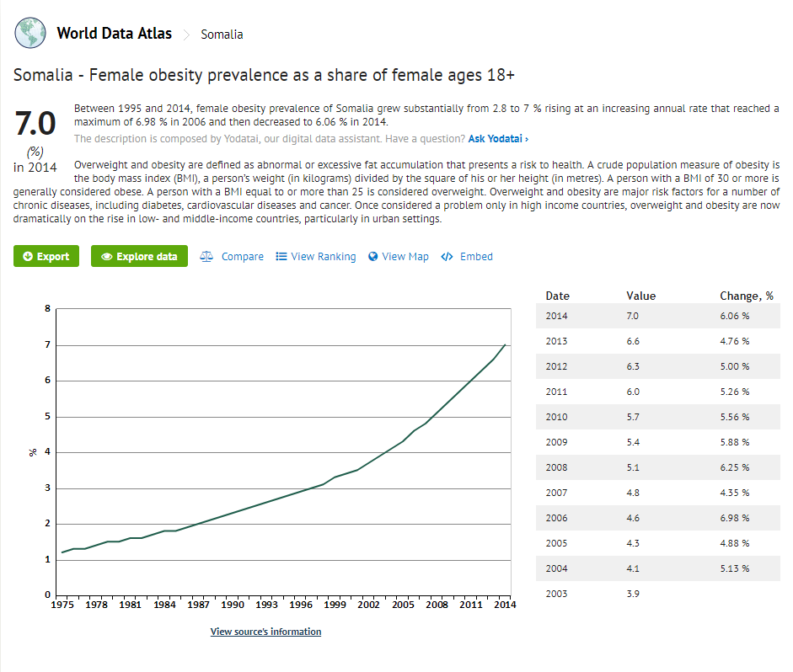Image resolution: width=793 pixels, height=672 pixels.
Task: Click the World Data Atlas globe logo
Action: pos(30,33)
